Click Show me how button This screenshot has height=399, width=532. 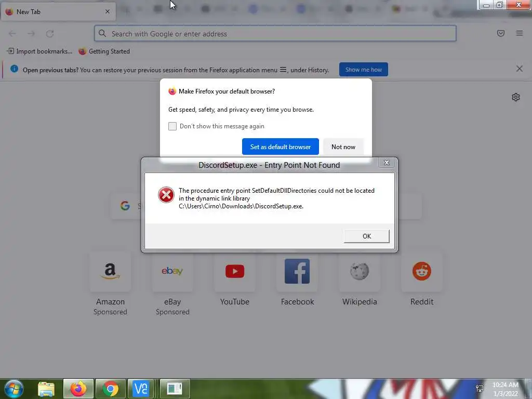click(363, 70)
